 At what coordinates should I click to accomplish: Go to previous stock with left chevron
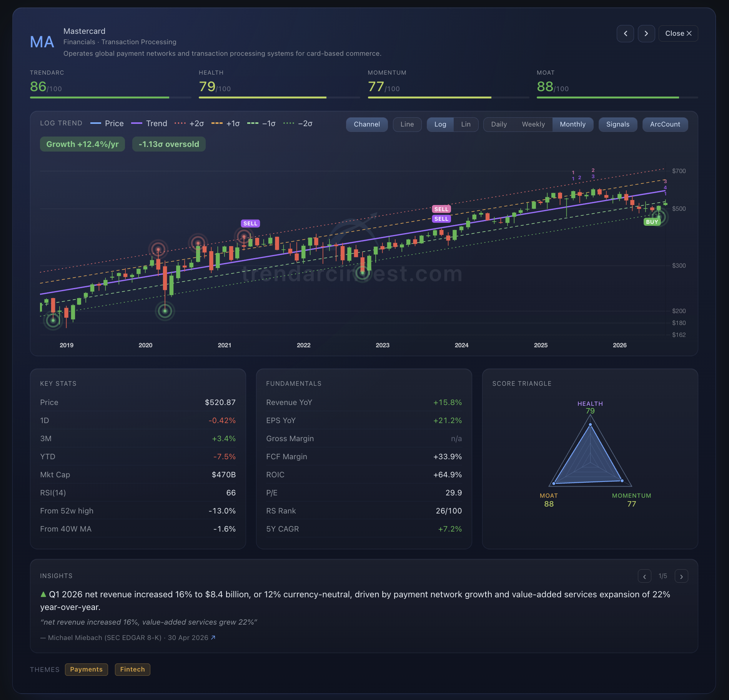[625, 33]
